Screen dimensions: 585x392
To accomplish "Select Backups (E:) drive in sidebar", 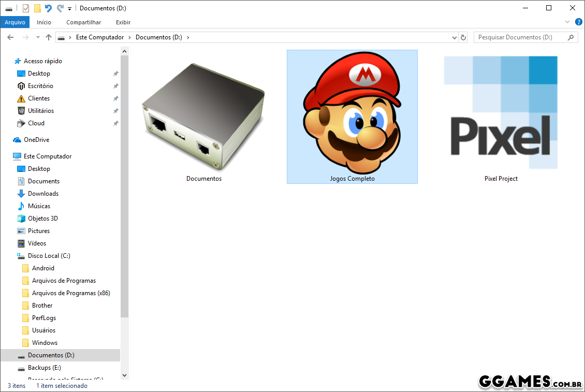I will point(44,368).
